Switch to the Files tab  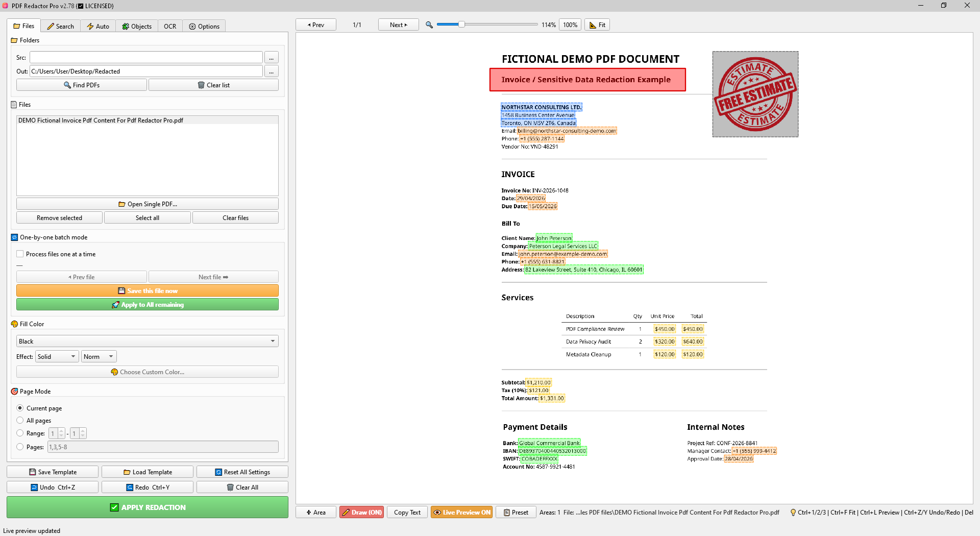(23, 26)
